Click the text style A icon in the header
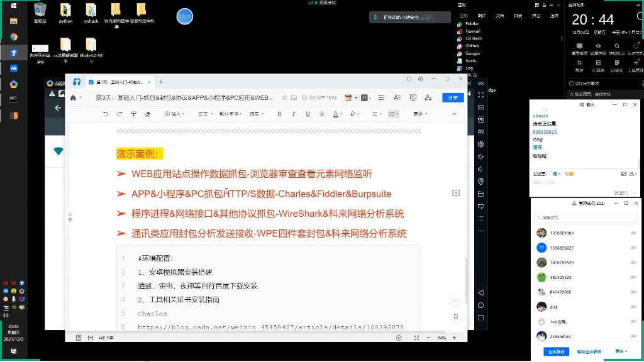 [397, 97]
